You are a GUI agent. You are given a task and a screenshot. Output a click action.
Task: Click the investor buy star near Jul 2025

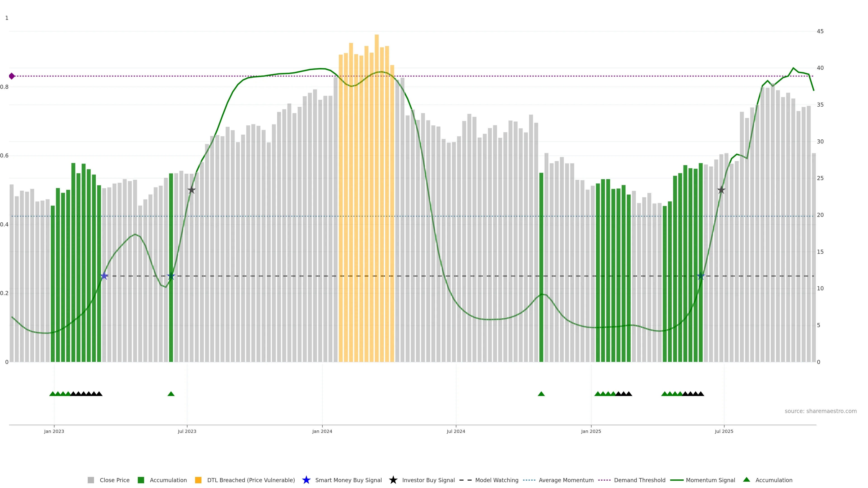pyautogui.click(x=721, y=190)
